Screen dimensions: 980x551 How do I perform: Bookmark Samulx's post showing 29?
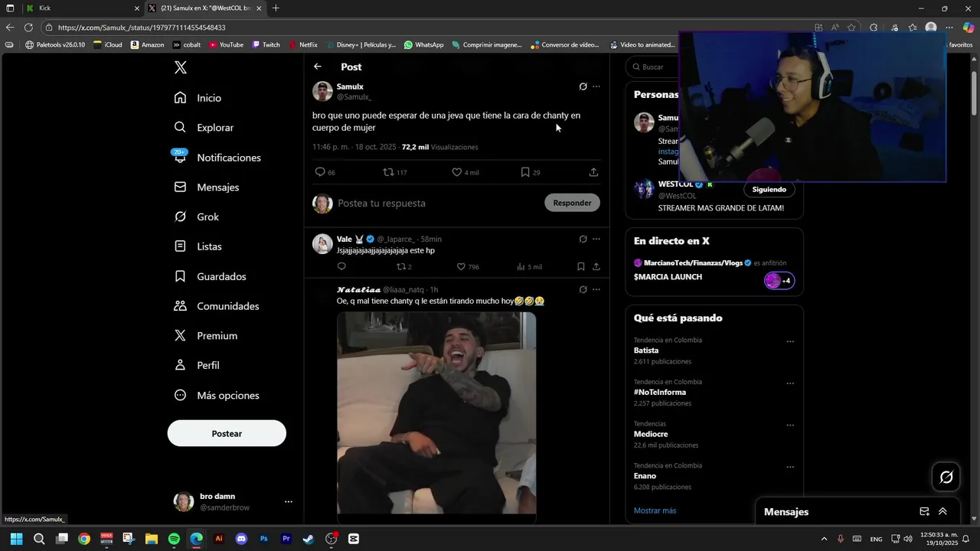(525, 172)
